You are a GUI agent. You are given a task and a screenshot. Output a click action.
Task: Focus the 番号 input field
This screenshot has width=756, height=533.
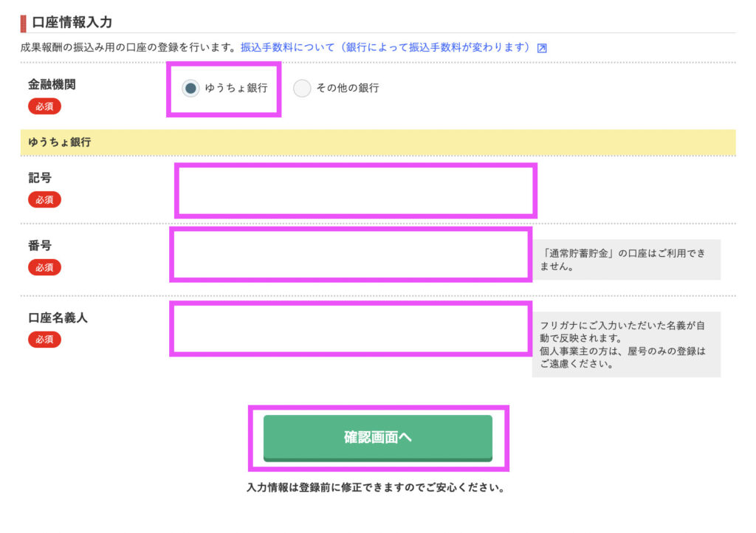351,255
